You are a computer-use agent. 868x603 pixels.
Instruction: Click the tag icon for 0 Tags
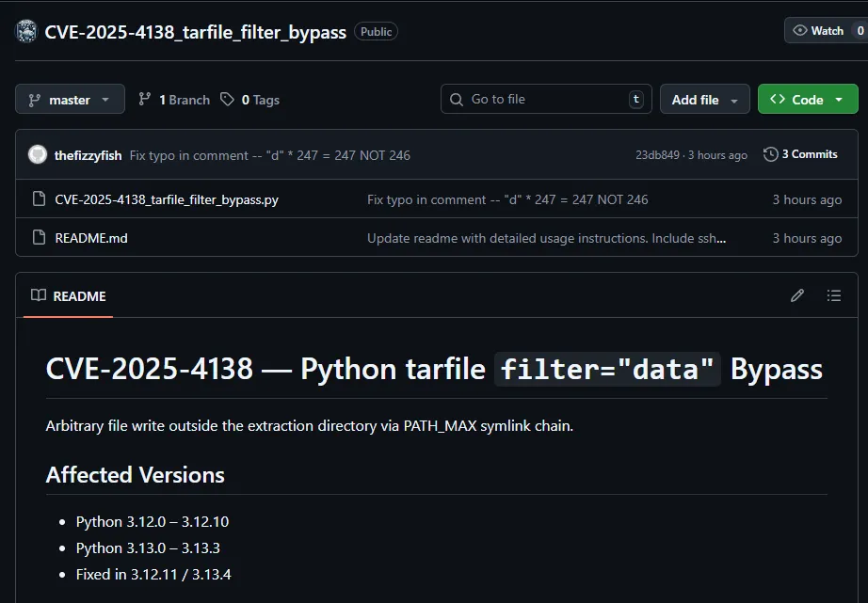coord(227,100)
